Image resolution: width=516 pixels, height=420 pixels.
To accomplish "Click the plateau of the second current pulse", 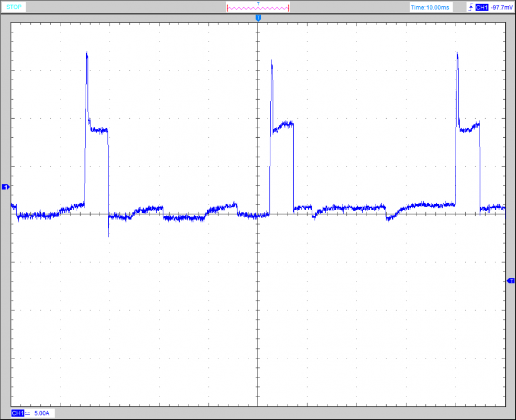I will (x=284, y=125).
